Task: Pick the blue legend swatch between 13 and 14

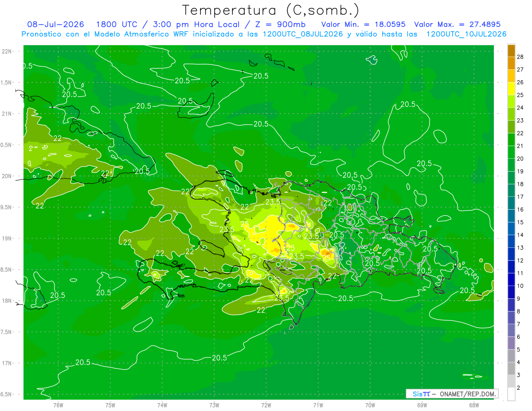Action: coord(511,241)
